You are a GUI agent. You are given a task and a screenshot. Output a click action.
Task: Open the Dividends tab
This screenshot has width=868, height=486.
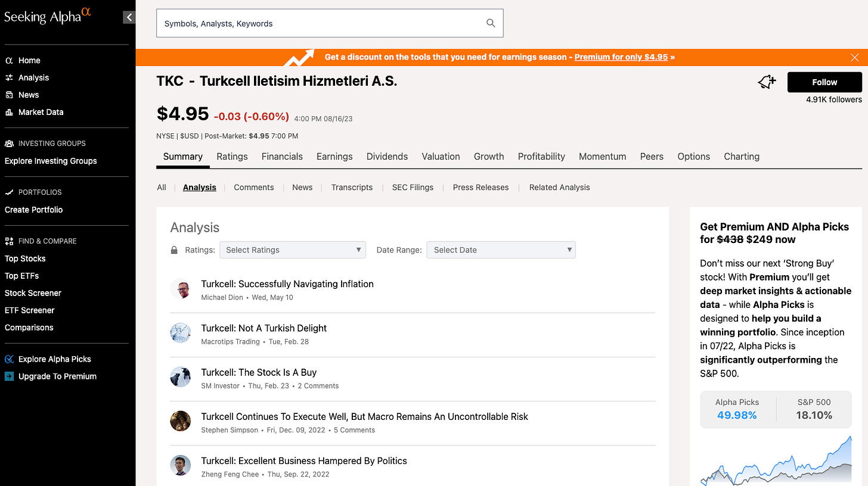coord(387,157)
